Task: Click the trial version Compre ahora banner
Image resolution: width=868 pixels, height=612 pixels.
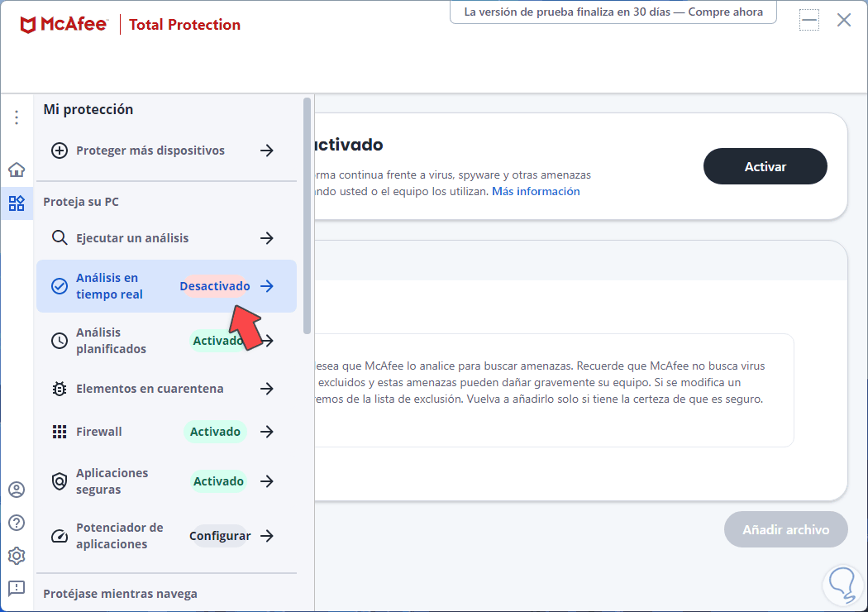Action: point(613,12)
